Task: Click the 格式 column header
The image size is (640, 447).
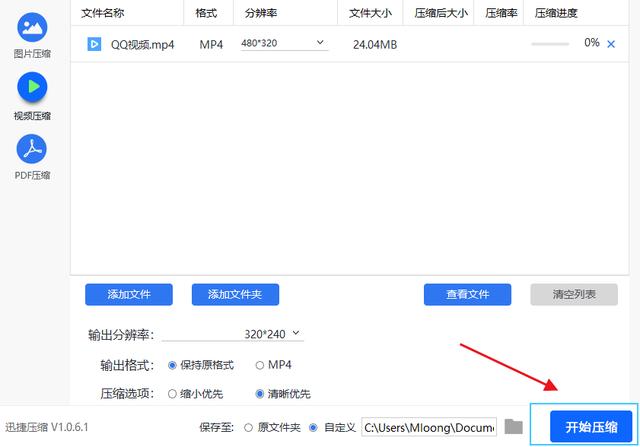Action: click(206, 13)
